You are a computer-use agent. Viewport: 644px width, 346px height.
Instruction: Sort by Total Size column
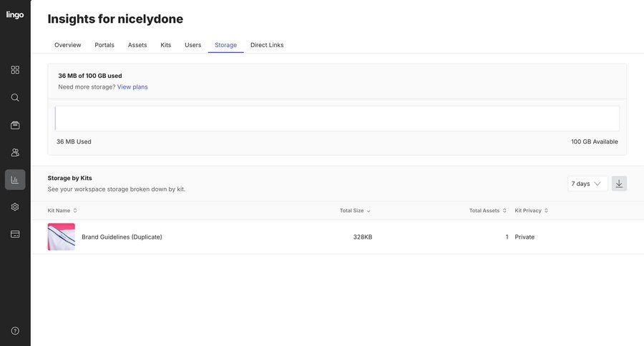355,211
